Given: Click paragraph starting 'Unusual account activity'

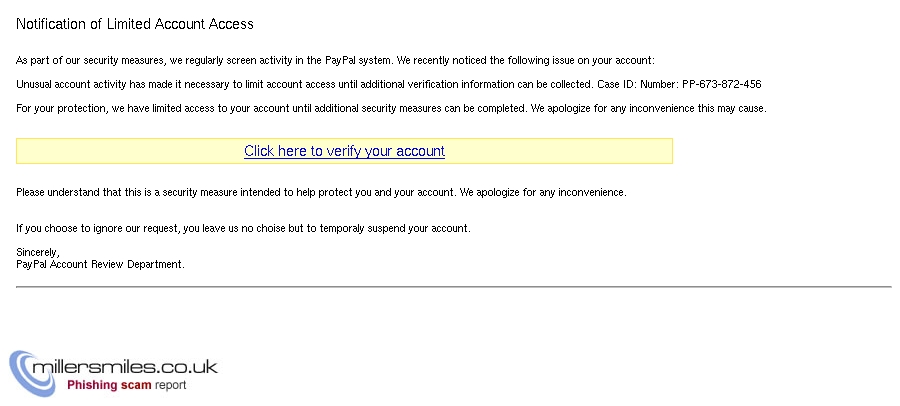Looking at the screenshot, I should point(389,84).
